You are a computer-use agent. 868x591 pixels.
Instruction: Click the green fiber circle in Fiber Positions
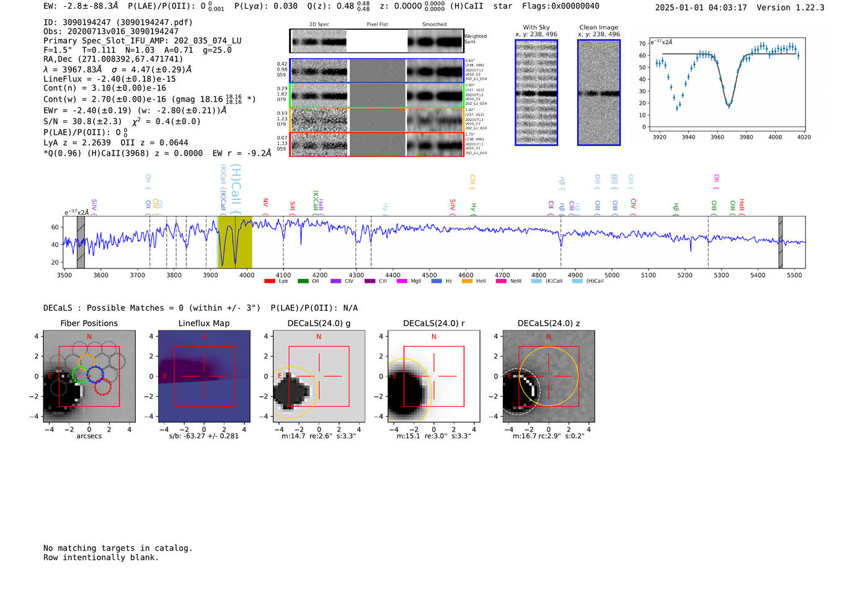click(x=80, y=375)
